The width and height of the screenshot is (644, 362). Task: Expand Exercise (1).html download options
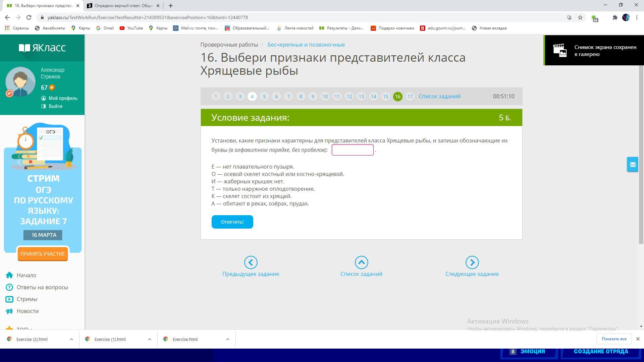[x=150, y=339]
